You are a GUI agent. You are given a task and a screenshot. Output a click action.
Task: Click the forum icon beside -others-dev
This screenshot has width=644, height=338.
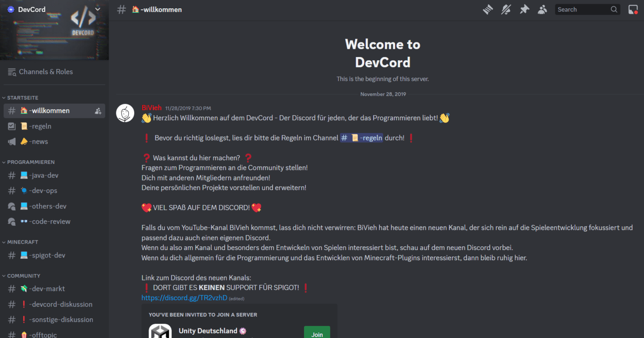[12, 206]
